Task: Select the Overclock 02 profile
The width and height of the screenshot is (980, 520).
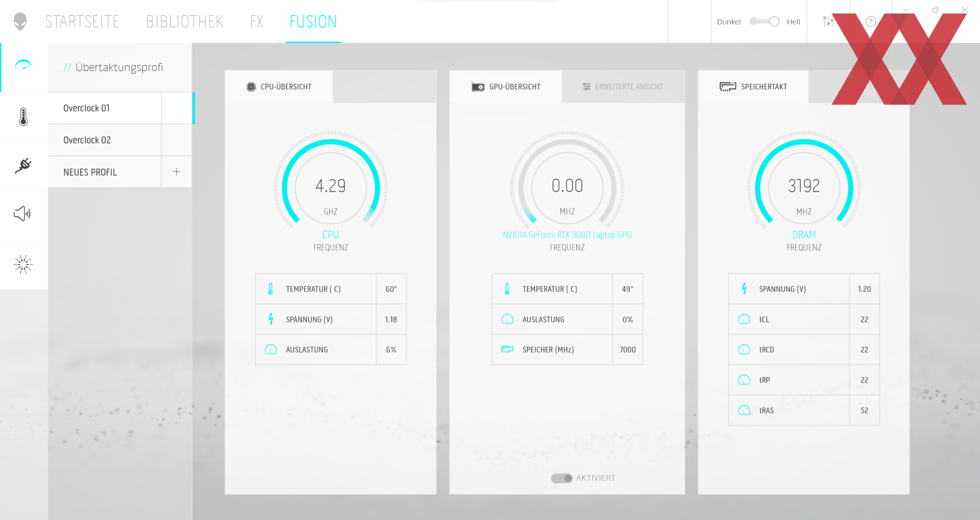Action: click(105, 140)
